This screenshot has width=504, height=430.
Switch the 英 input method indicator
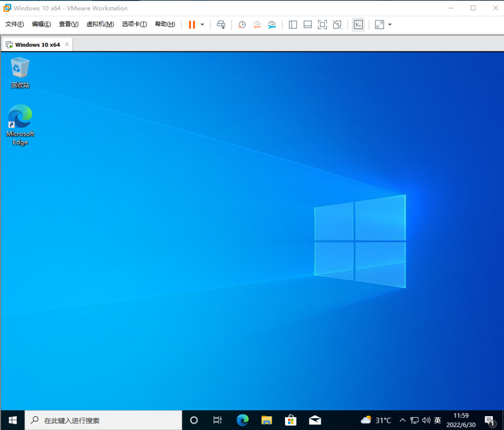point(438,420)
